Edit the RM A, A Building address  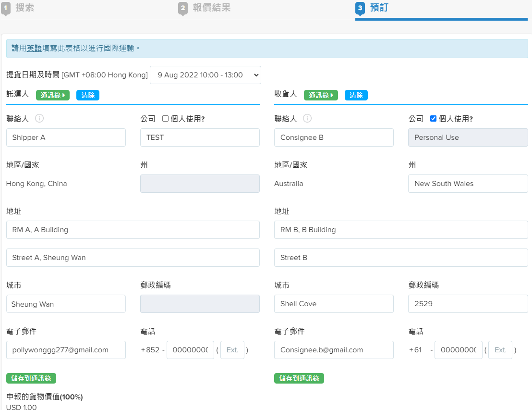click(133, 230)
